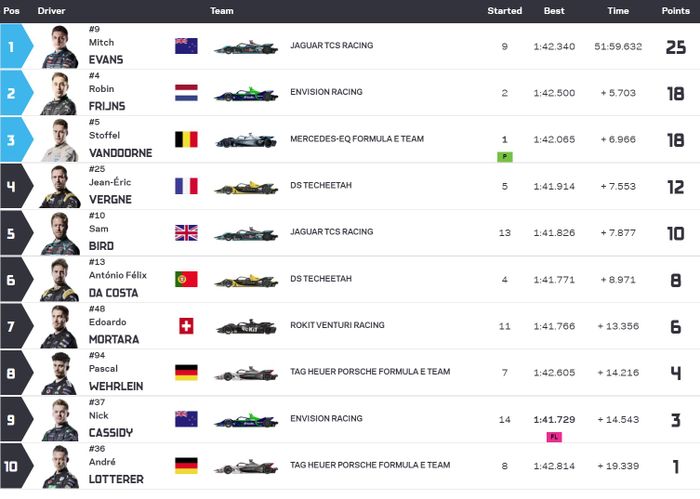Open the LOTTERER driver name link
700x499 pixels.
[x=116, y=479]
